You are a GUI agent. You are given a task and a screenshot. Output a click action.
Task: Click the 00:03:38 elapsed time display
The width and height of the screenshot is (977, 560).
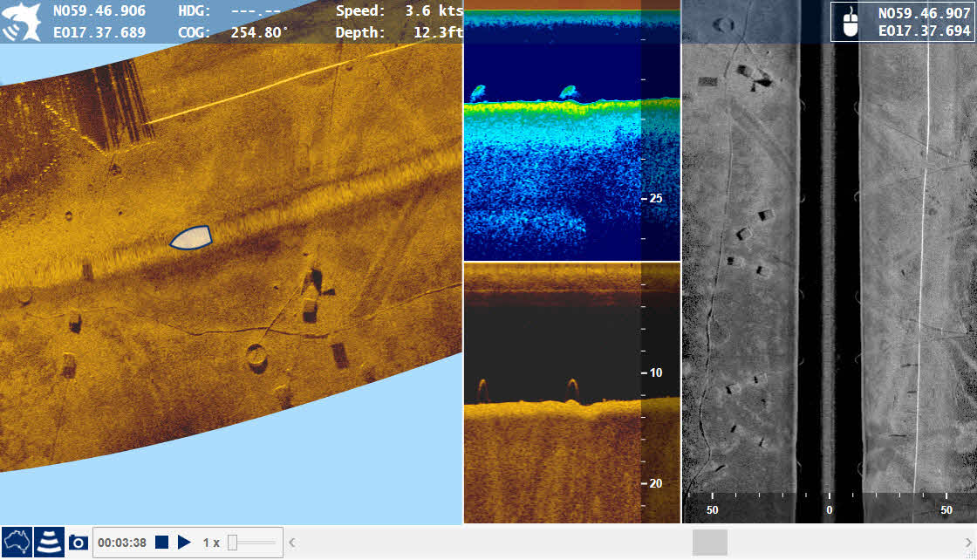click(x=122, y=543)
